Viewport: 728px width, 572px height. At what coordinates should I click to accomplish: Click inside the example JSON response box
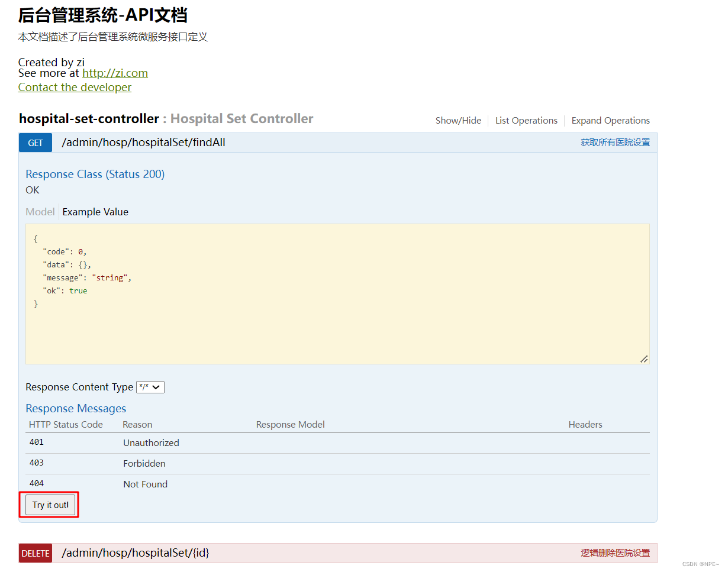pos(337,294)
